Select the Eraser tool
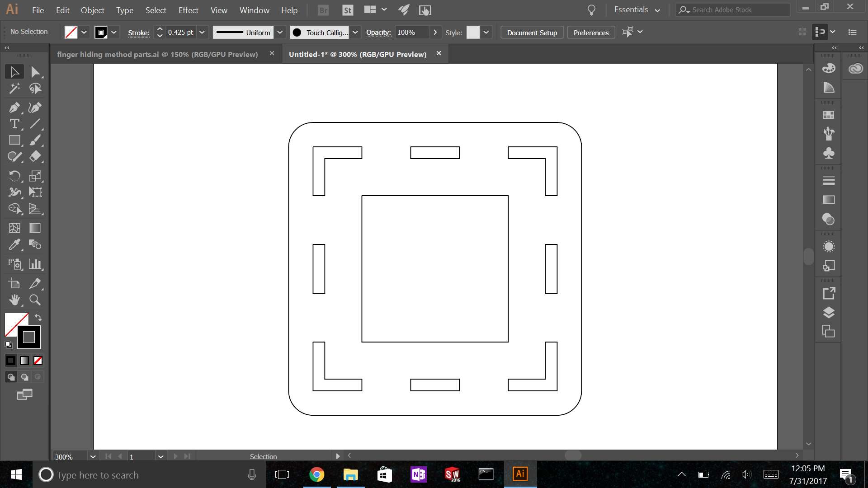 tap(35, 156)
